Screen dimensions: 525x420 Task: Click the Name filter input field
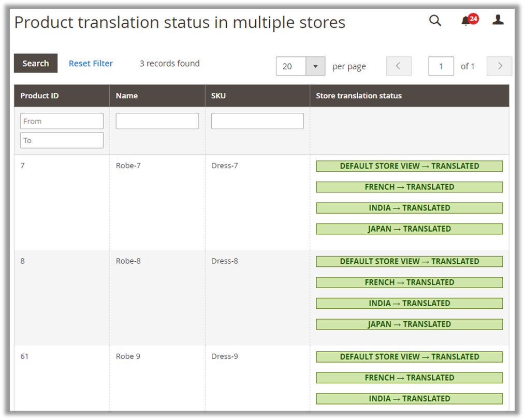click(x=157, y=121)
